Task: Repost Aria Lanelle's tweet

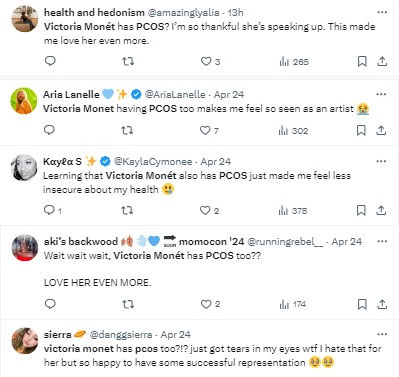Action: 127,130
